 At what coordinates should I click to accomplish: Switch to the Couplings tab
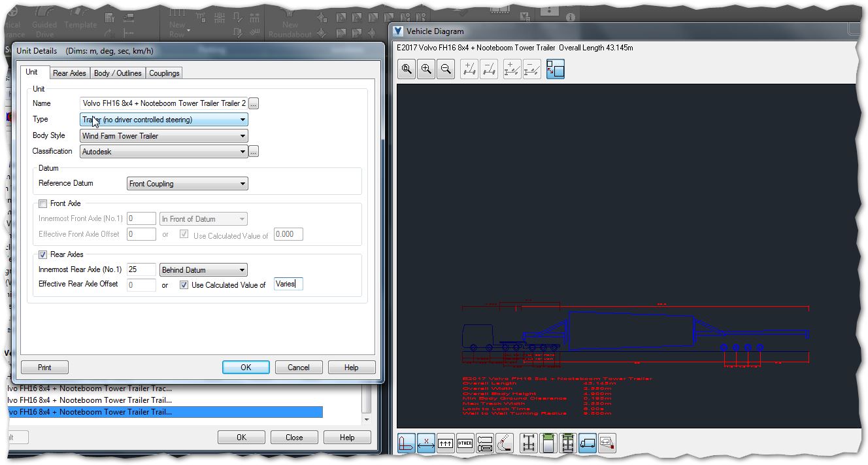tap(164, 73)
